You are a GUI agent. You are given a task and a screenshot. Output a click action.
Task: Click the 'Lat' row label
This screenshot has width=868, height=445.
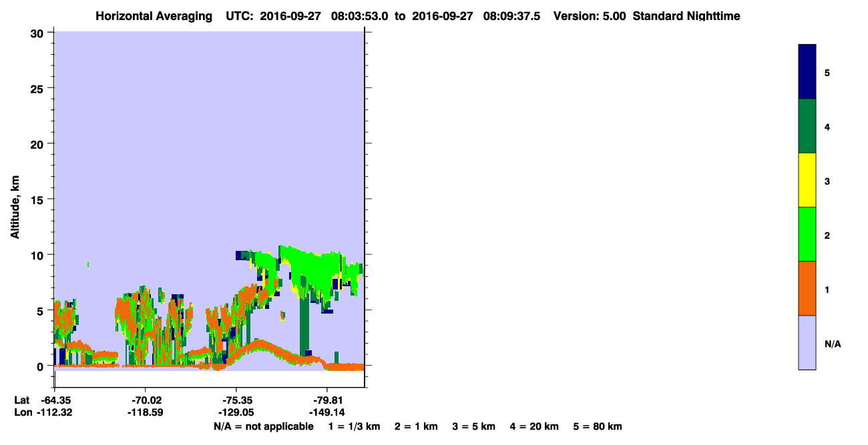[x=21, y=400]
